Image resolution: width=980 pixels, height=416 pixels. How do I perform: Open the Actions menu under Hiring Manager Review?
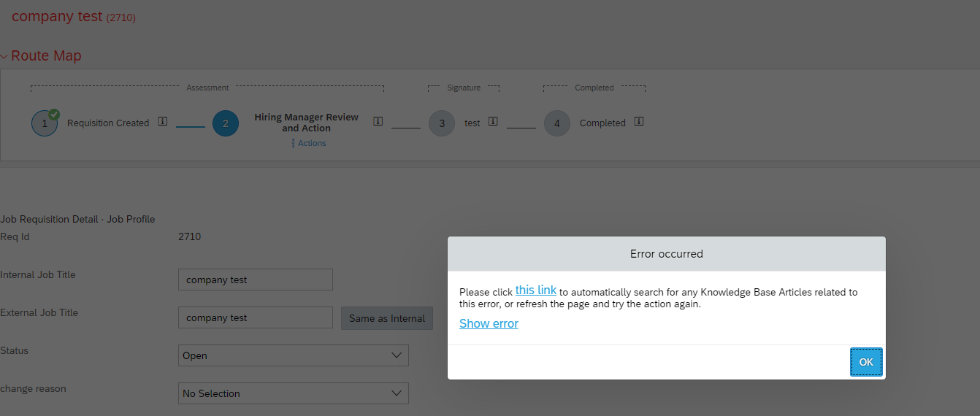(x=308, y=143)
